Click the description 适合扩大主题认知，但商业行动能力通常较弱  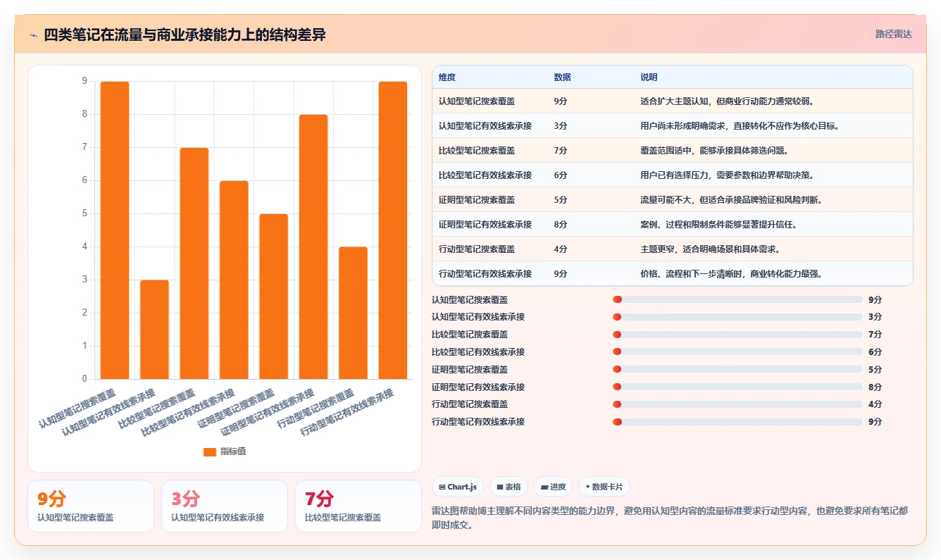(x=728, y=101)
